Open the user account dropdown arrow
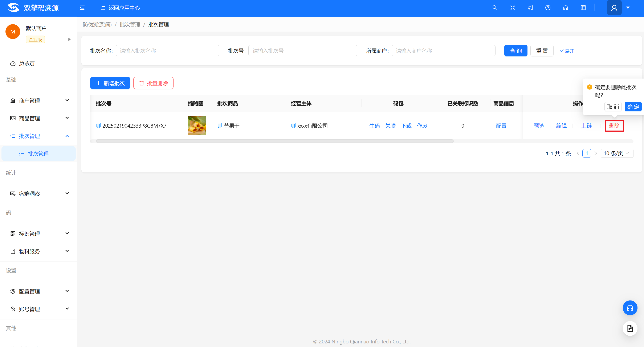The height and width of the screenshot is (347, 644). [x=628, y=8]
